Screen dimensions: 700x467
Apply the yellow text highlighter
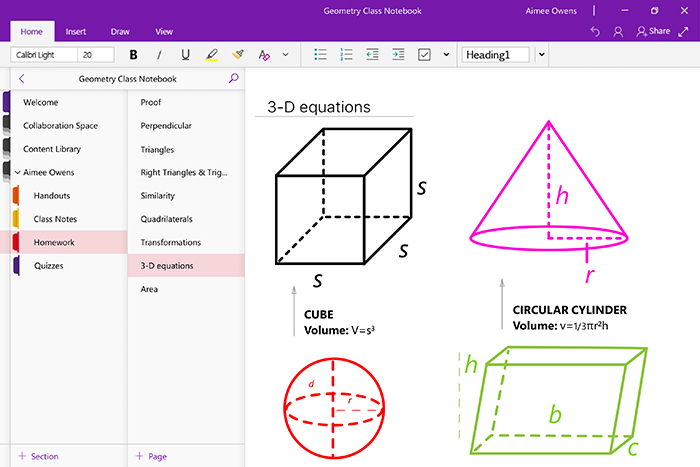tap(211, 55)
